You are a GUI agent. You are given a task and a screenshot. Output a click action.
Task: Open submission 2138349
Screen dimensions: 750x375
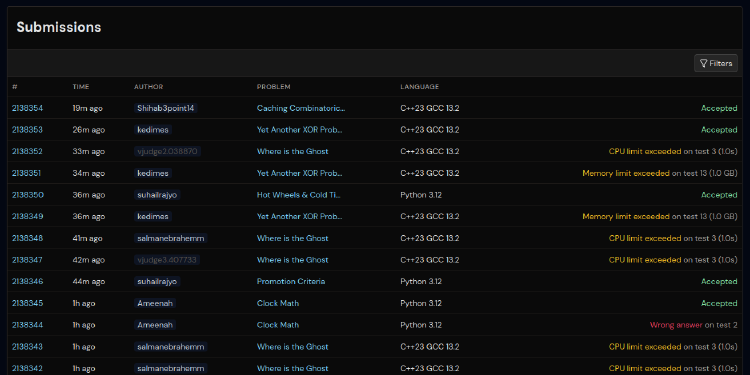coord(27,216)
